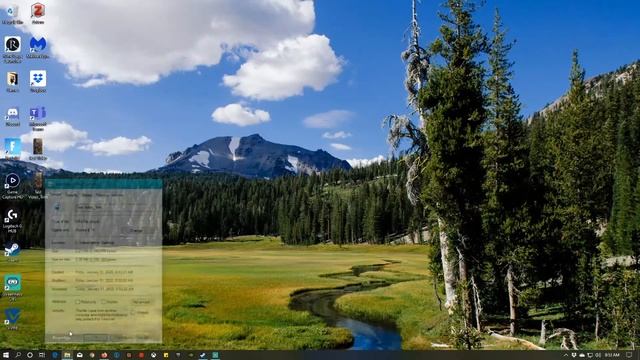This screenshot has height=360, width=640.
Task: Open the taskbar search magnifier
Action: (x=18, y=355)
